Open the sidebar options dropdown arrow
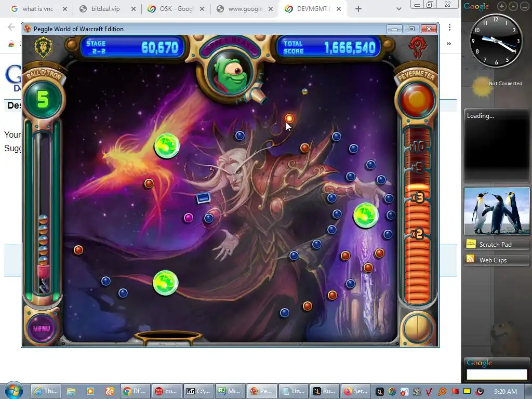The width and height of the screenshot is (532, 399). pos(513,6)
